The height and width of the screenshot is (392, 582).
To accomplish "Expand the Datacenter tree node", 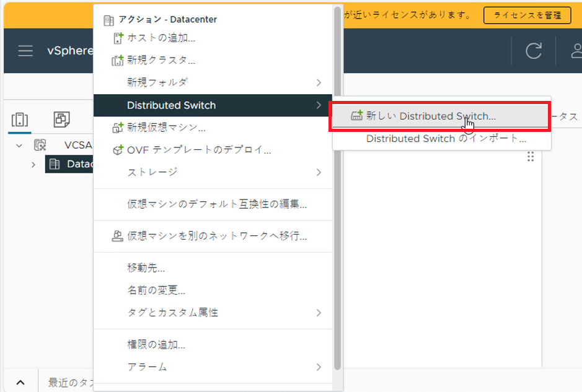I will [x=33, y=165].
